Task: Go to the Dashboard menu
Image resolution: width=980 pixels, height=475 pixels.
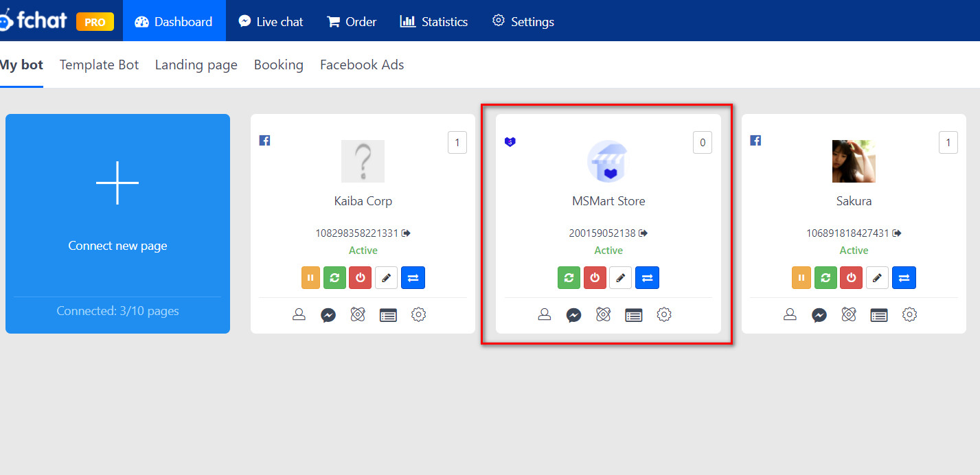Action: pos(174,21)
